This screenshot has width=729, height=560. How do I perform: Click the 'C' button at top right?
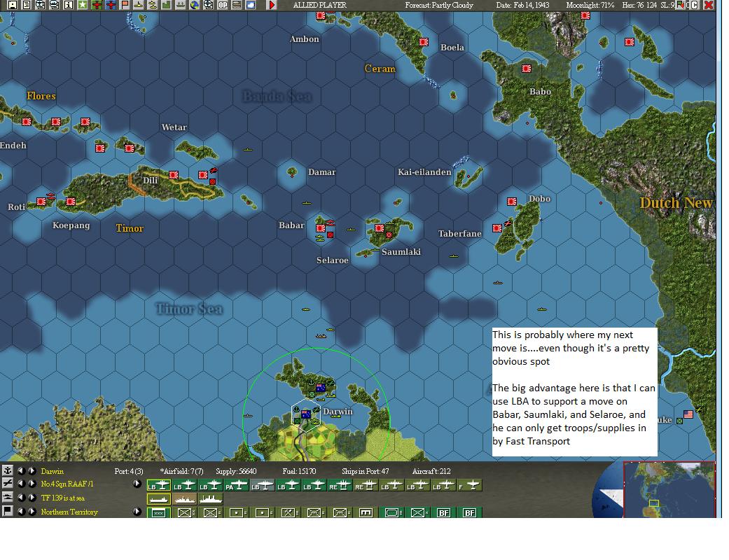(695, 5)
